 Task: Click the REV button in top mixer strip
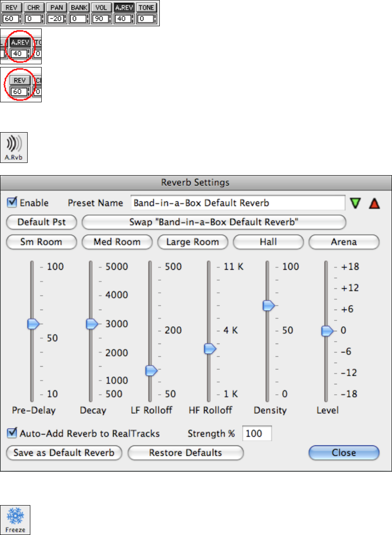click(x=11, y=8)
